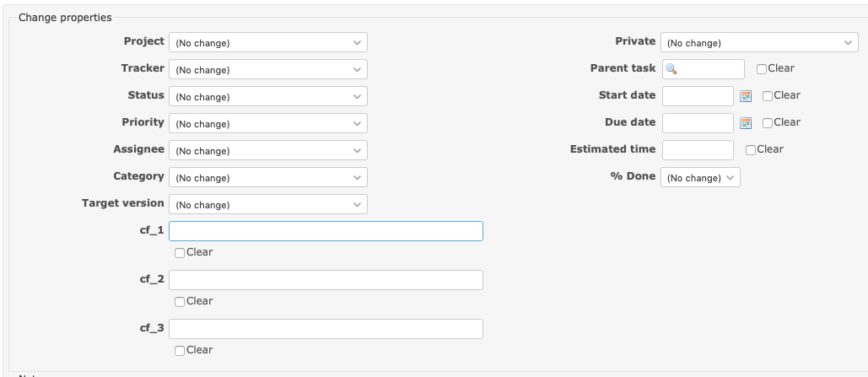Image resolution: width=868 pixels, height=377 pixels.
Task: Click the cf_1 text field
Action: click(326, 231)
